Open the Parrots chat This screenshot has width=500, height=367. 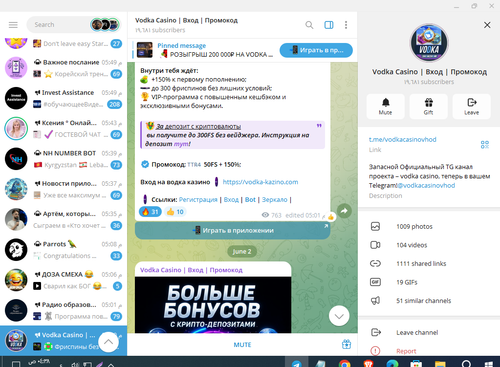[x=63, y=250]
